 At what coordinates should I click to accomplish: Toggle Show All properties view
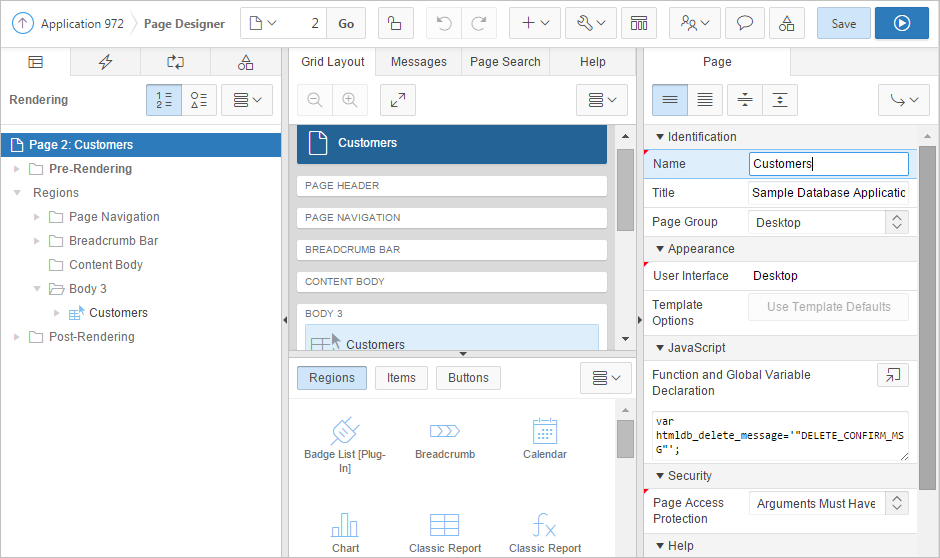pyautogui.click(x=705, y=100)
